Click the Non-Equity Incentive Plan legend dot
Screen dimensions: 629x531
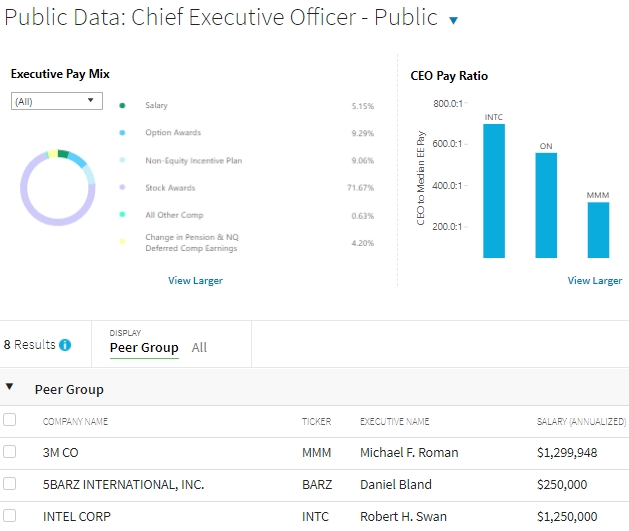pyautogui.click(x=122, y=161)
